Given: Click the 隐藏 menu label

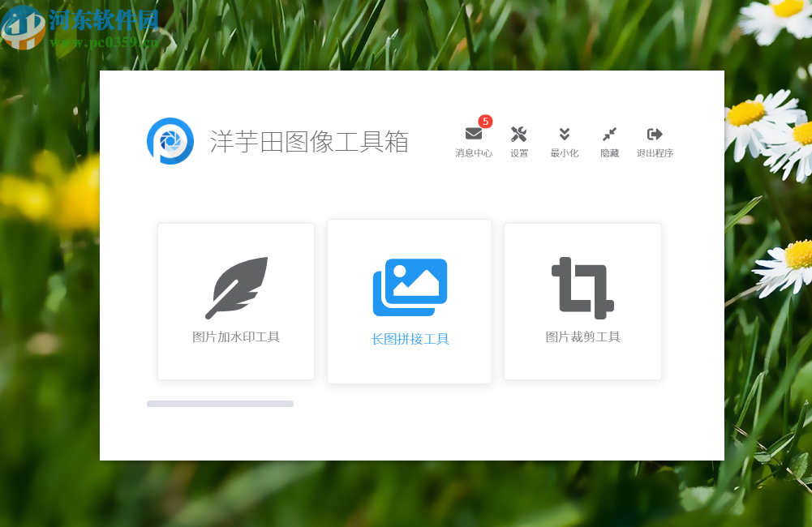Looking at the screenshot, I should point(609,152).
